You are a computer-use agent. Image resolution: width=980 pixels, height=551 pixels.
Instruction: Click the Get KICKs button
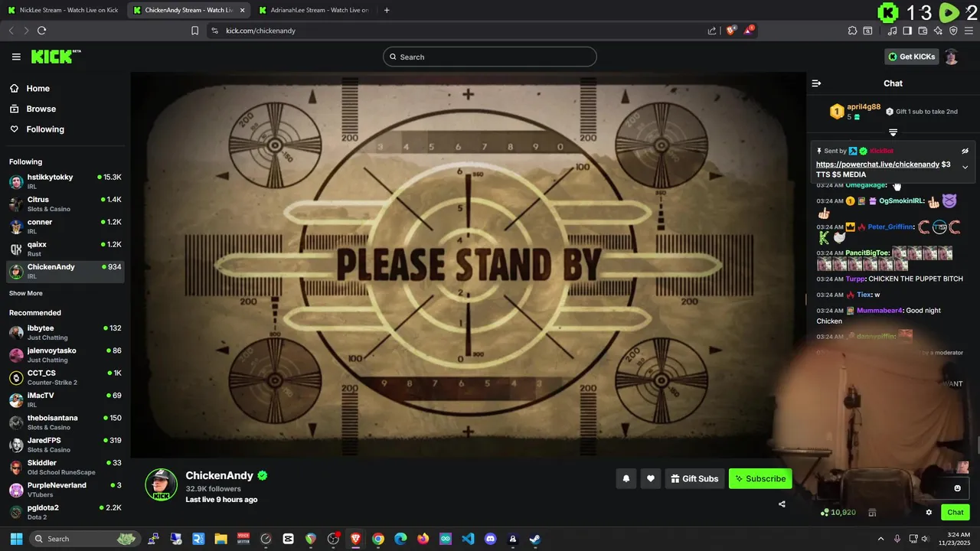912,57
